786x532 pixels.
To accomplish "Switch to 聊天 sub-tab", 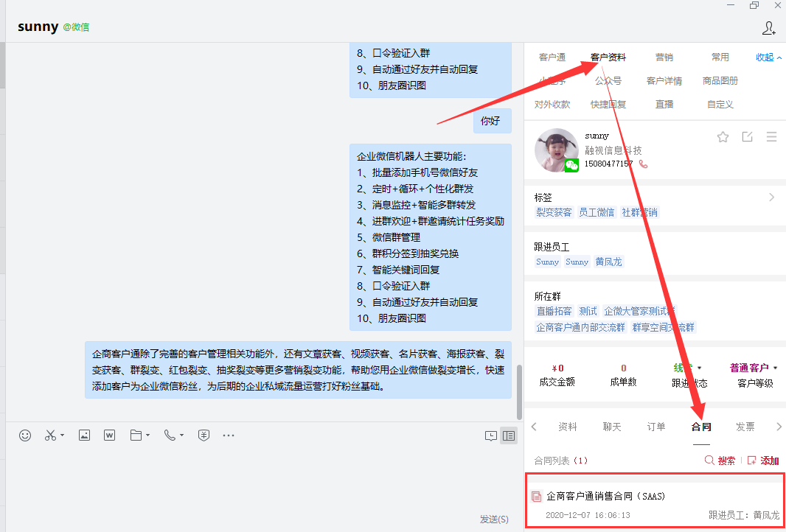I will pyautogui.click(x=612, y=427).
